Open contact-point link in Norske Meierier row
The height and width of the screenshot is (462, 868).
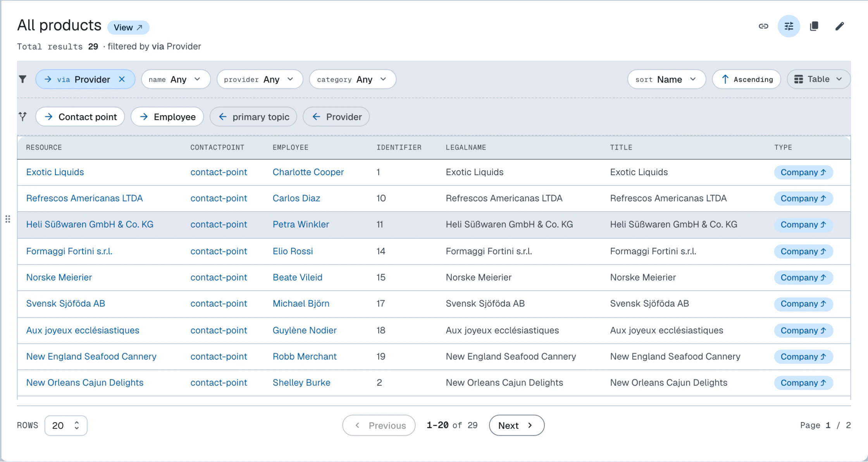[219, 277]
